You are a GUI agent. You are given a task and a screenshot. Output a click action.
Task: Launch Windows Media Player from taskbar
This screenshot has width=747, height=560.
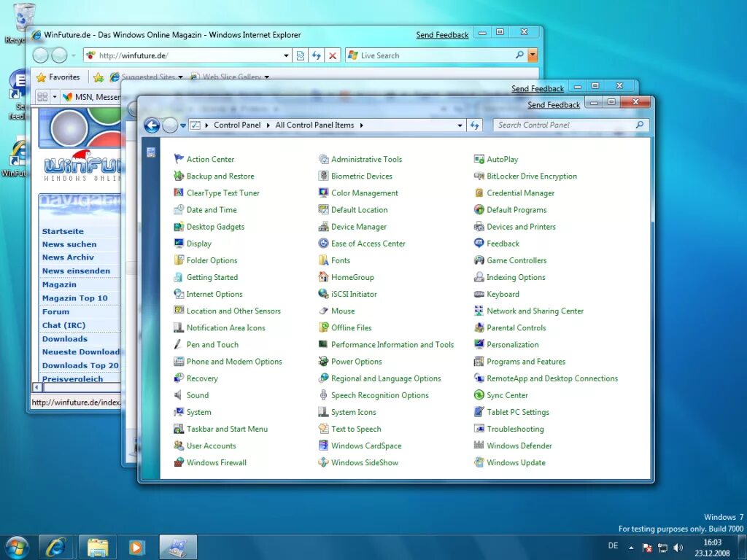click(x=136, y=548)
